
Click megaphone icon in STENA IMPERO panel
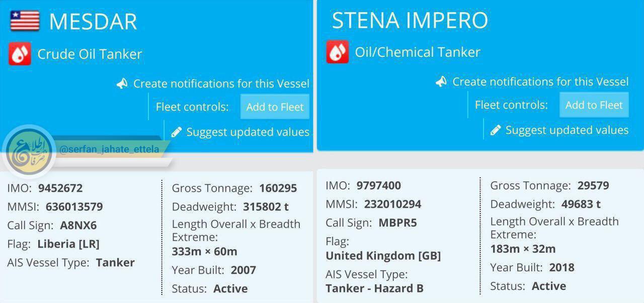(x=441, y=82)
